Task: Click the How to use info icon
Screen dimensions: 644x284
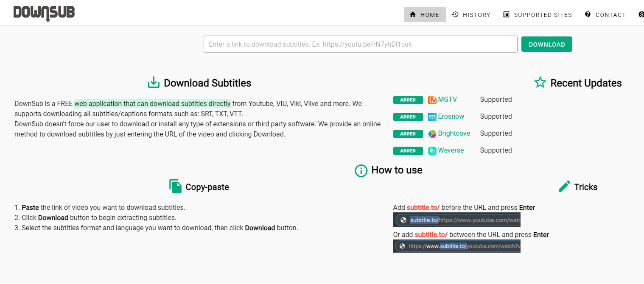Action: point(361,170)
